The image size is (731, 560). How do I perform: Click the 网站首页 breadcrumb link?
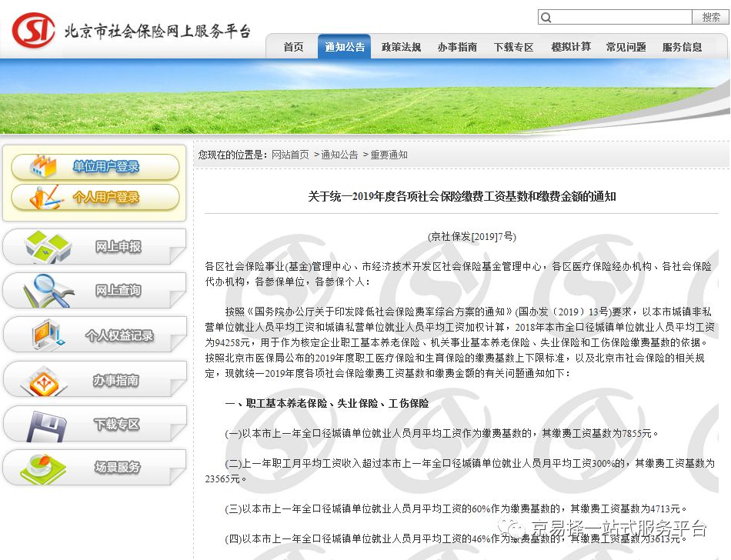[x=290, y=155]
